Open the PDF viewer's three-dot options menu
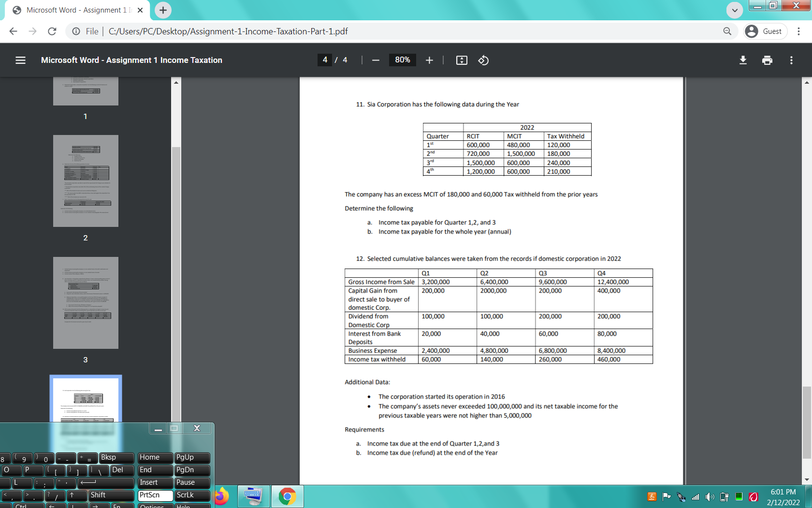Viewport: 812px width, 508px height. (791, 60)
